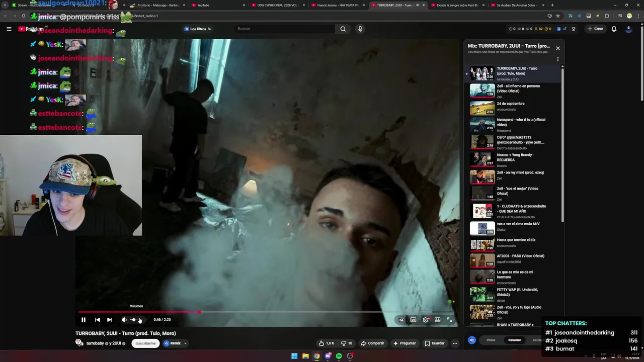Click the YouTube Premium logo
This screenshot has width=644, height=362.
click(x=31, y=29)
